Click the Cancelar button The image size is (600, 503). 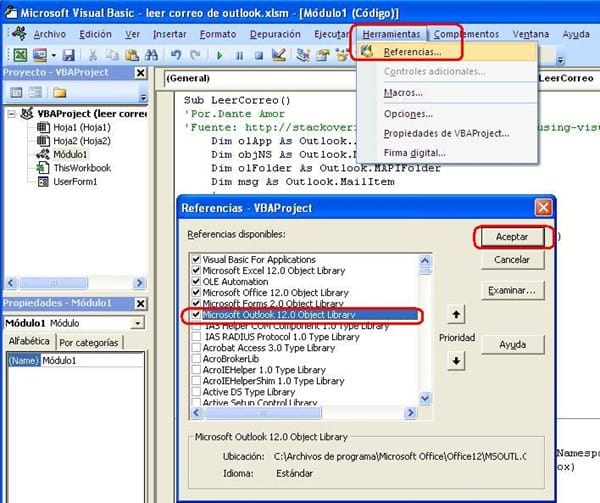tap(512, 260)
